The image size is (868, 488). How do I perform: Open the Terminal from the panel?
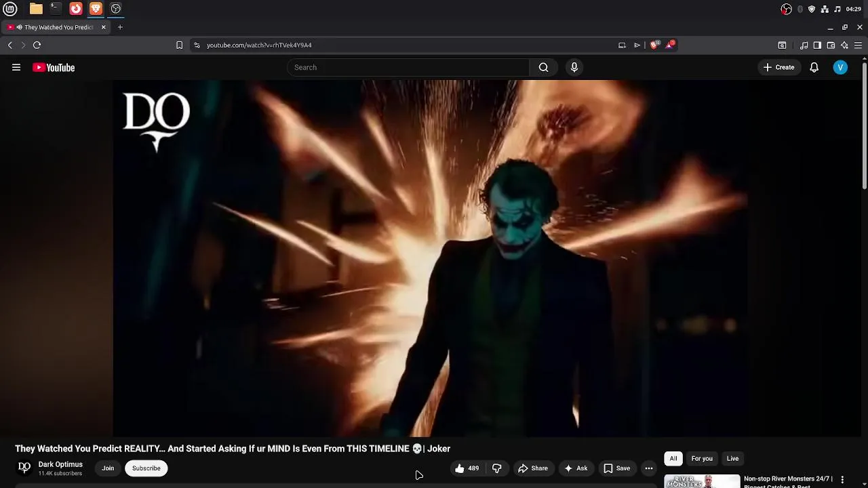pos(56,9)
